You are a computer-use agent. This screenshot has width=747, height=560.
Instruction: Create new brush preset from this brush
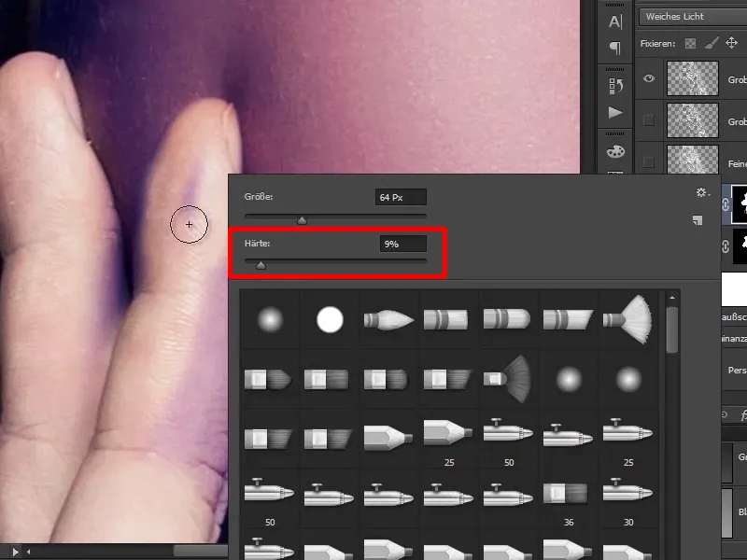click(698, 220)
